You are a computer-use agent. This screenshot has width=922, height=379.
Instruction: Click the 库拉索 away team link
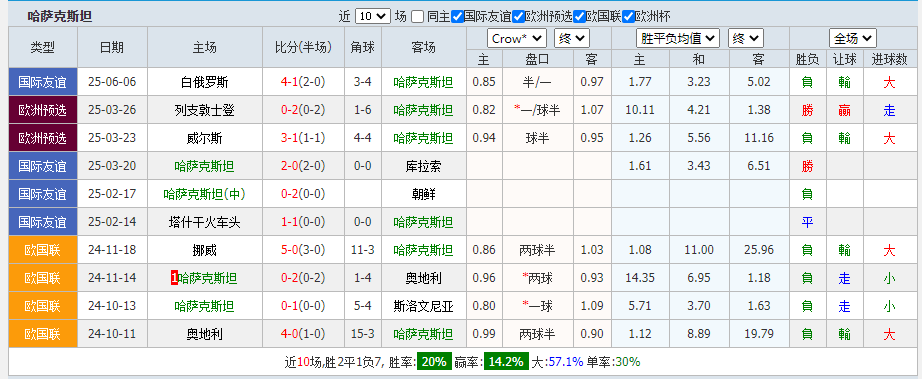(423, 166)
